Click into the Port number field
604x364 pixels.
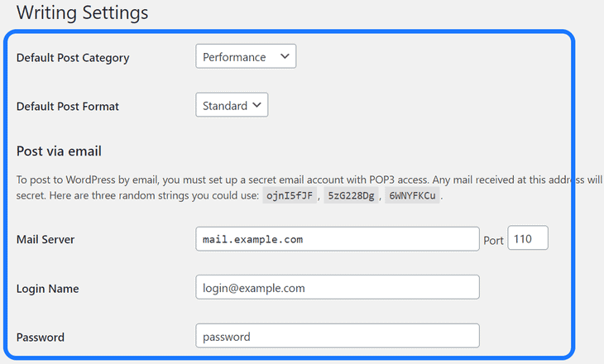coord(527,239)
